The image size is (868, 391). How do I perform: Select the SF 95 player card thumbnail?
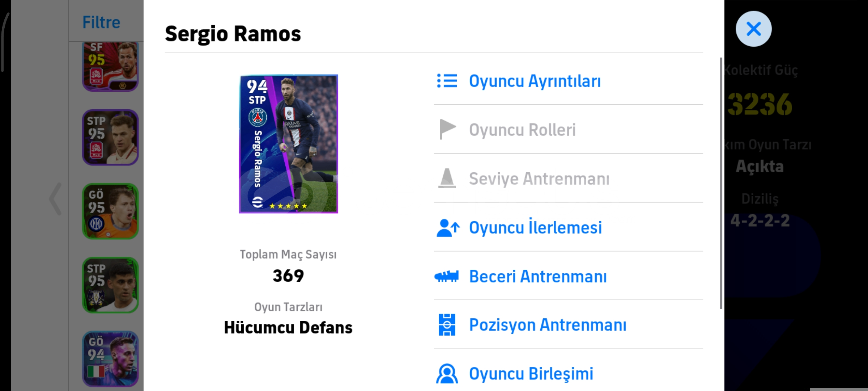(x=110, y=66)
